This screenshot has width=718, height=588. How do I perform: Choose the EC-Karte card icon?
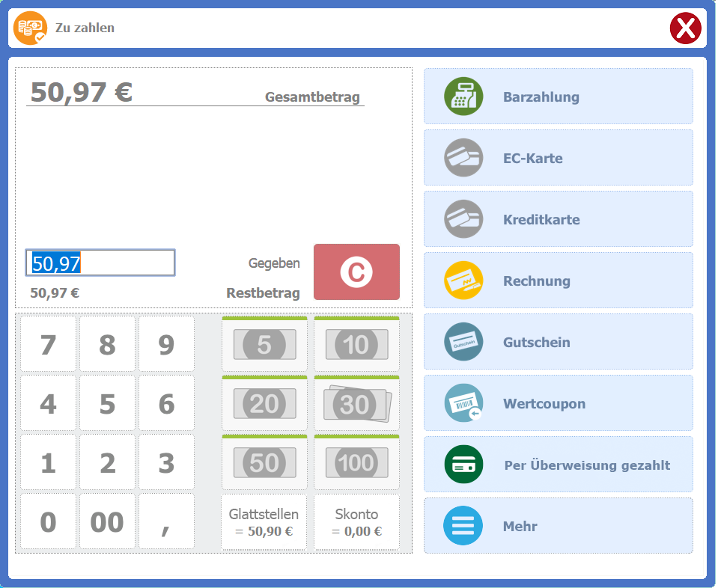(463, 158)
